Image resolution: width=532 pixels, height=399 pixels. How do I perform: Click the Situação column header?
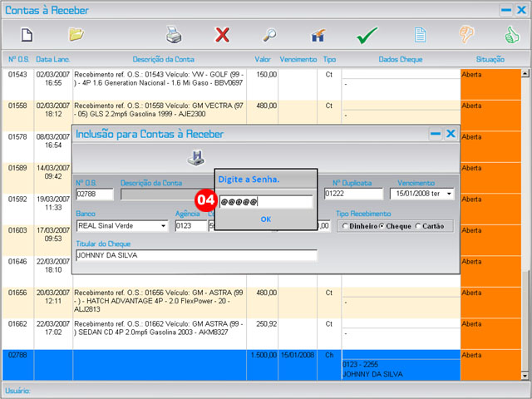pyautogui.click(x=490, y=60)
